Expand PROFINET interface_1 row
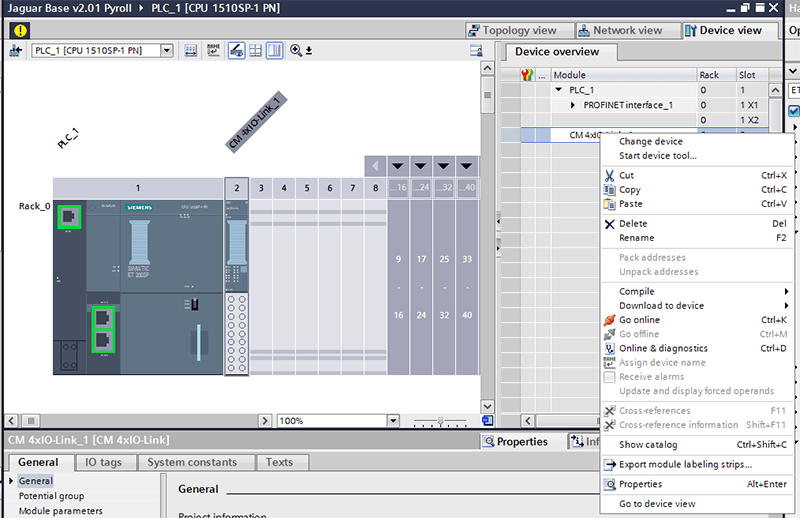Image resolution: width=800 pixels, height=518 pixels. (572, 105)
